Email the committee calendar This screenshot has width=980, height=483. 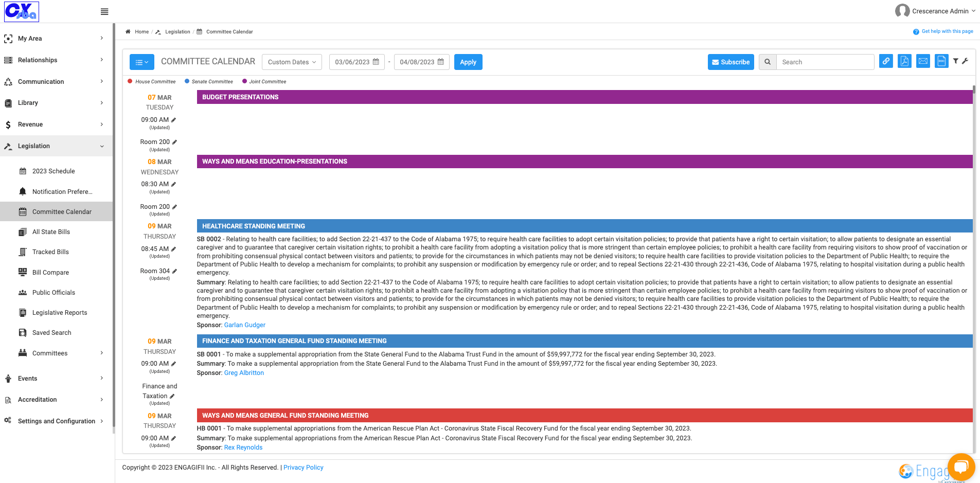[x=923, y=61]
